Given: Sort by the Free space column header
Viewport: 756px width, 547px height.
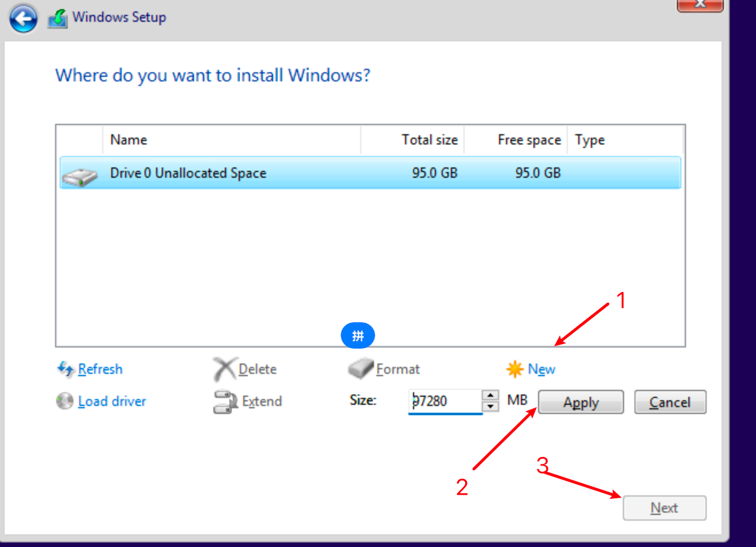Looking at the screenshot, I should coord(516,140).
